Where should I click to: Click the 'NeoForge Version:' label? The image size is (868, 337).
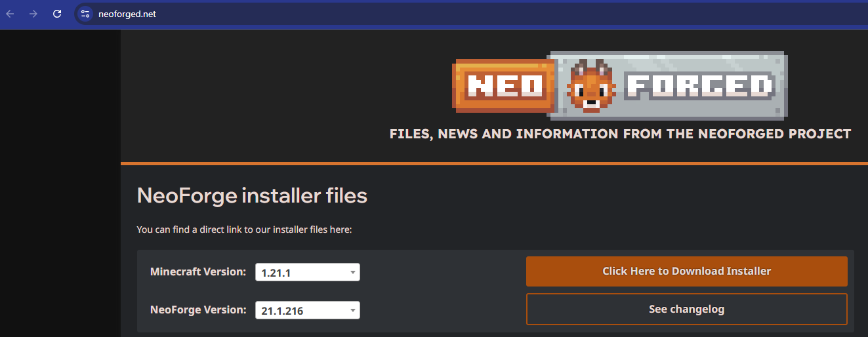click(x=198, y=310)
